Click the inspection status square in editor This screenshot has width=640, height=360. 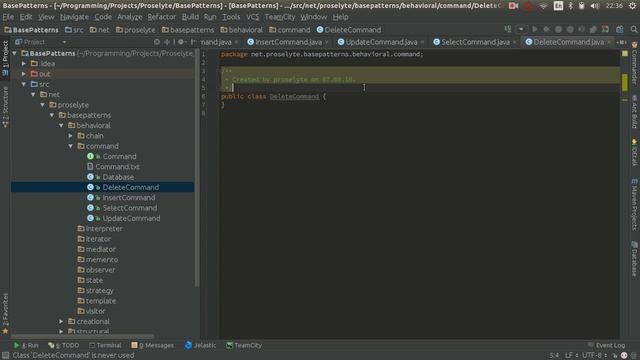click(624, 53)
